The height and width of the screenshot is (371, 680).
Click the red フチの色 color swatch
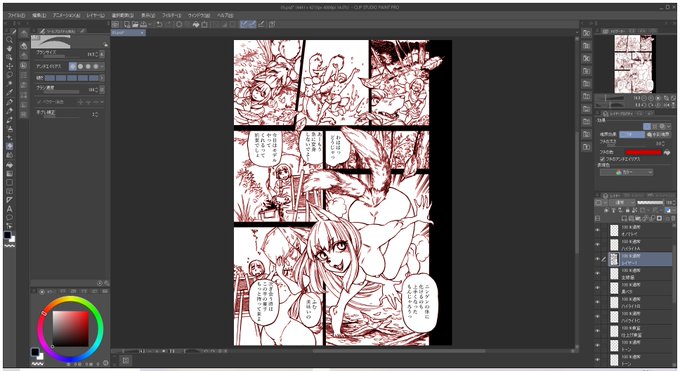point(644,152)
